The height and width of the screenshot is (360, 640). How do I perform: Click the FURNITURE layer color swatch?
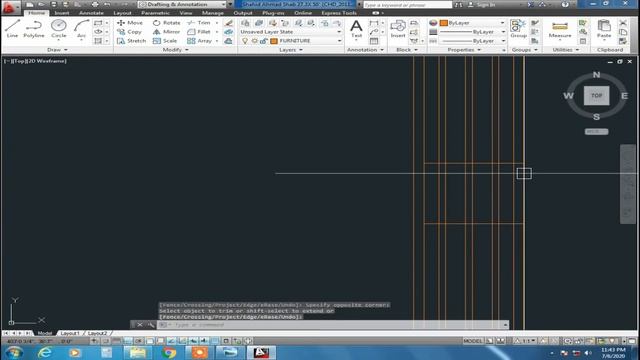pos(274,41)
